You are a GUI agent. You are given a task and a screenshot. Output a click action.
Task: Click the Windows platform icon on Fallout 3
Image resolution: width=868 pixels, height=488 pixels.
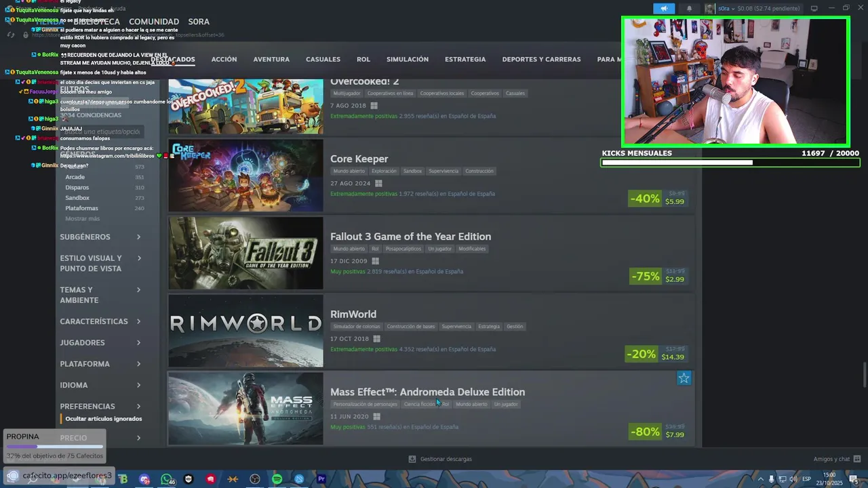pyautogui.click(x=375, y=261)
